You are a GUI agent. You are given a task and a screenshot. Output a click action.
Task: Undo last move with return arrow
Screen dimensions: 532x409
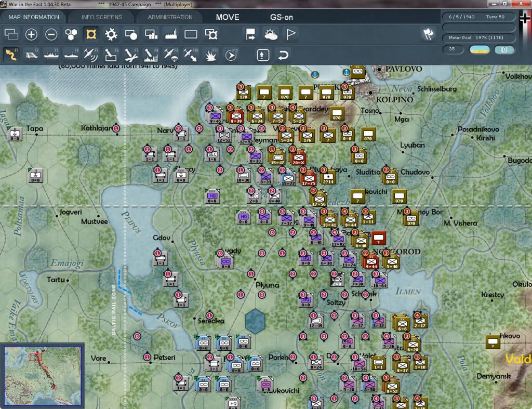(283, 55)
